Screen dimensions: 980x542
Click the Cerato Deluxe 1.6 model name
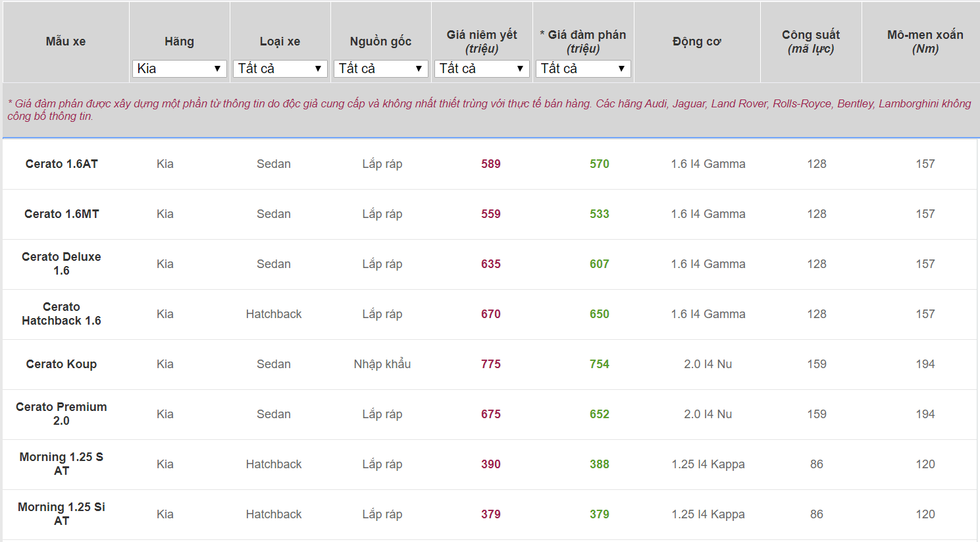click(61, 263)
